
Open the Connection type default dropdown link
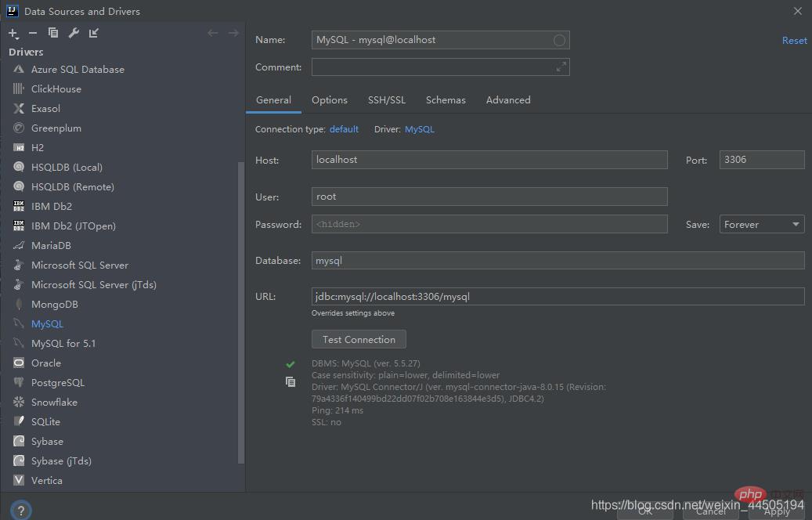pyautogui.click(x=344, y=129)
